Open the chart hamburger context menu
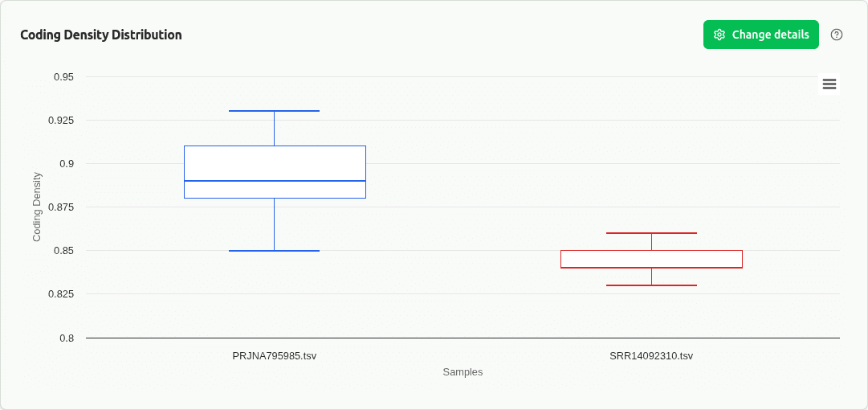 coord(829,84)
